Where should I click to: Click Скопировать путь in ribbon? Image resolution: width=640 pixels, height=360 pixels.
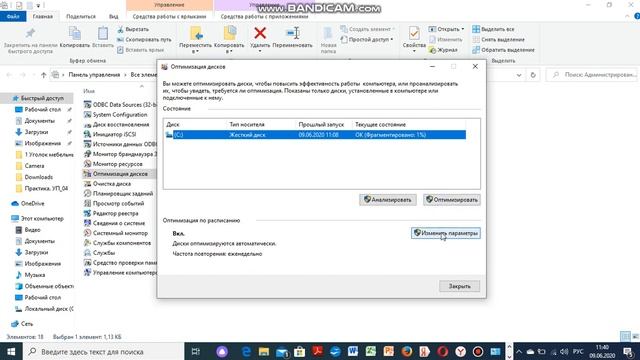click(x=144, y=40)
